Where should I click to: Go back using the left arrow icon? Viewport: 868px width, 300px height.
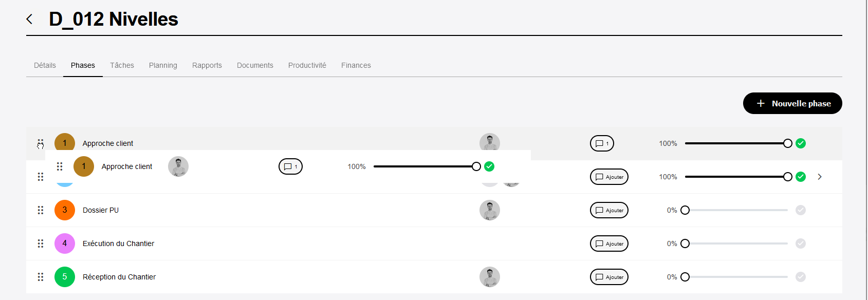pyautogui.click(x=29, y=19)
